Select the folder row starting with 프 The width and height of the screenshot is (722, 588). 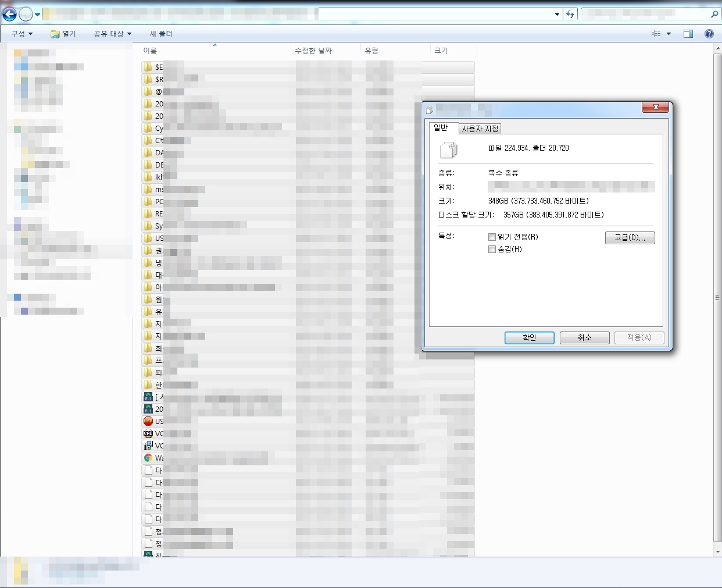pos(308,360)
